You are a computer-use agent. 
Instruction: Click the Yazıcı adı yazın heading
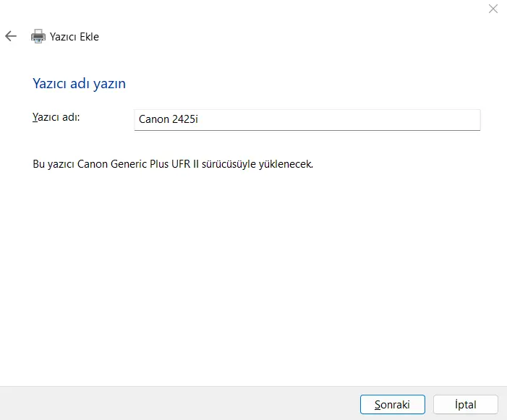point(80,84)
